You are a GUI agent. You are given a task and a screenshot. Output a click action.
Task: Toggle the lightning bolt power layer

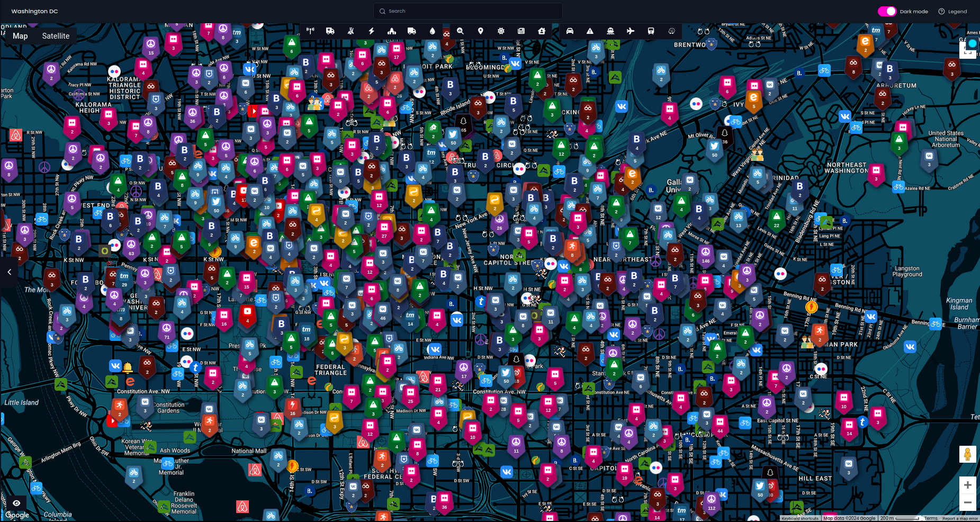point(371,31)
